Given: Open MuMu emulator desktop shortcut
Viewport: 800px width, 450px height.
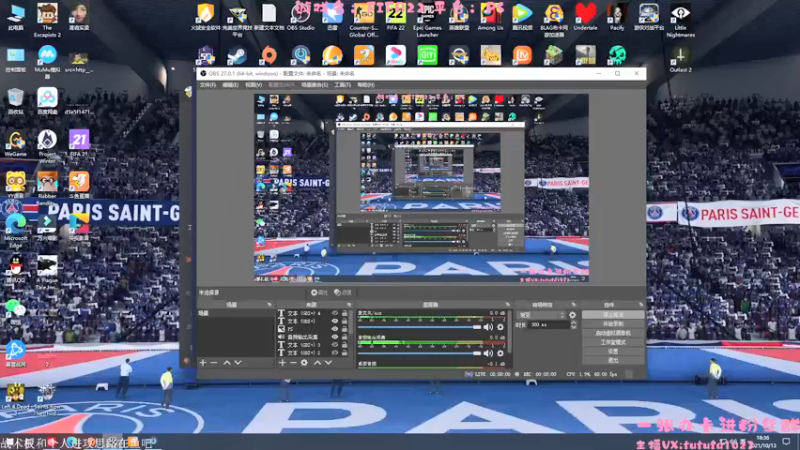Looking at the screenshot, I should coord(47,62).
